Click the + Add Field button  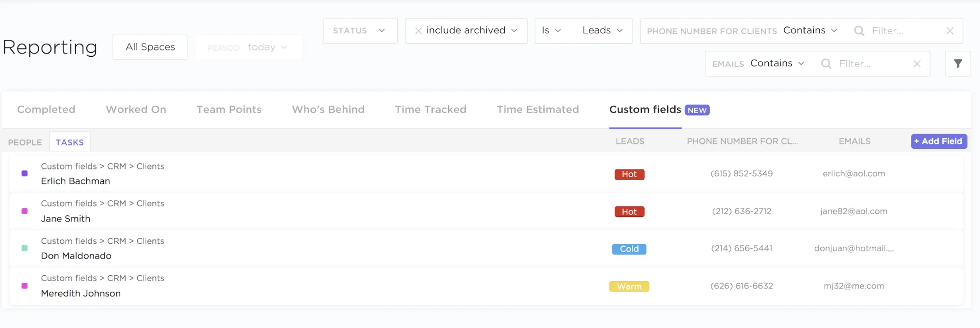pyautogui.click(x=939, y=141)
